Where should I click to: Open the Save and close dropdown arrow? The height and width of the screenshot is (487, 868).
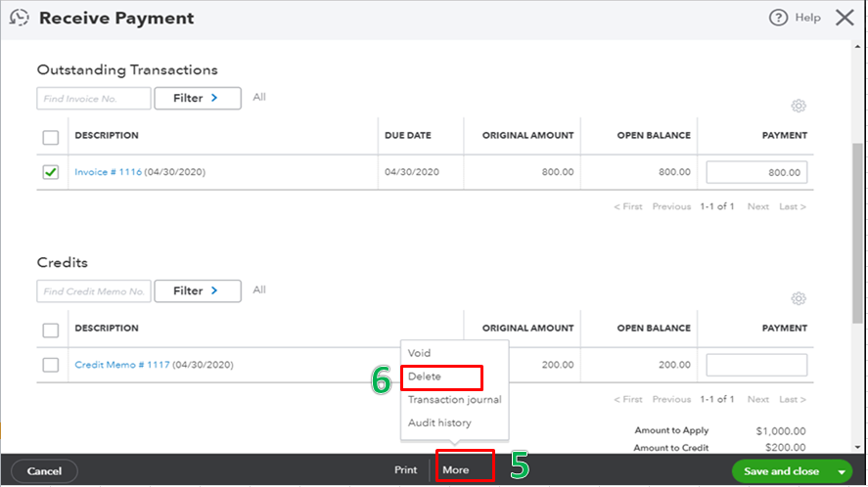(842, 471)
